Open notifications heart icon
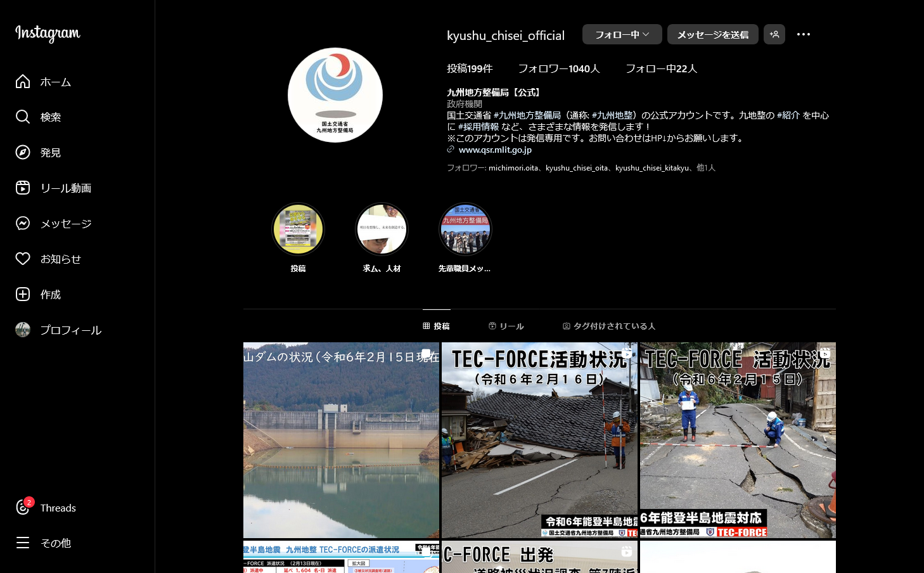Image resolution: width=924 pixels, height=573 pixels. 23,259
